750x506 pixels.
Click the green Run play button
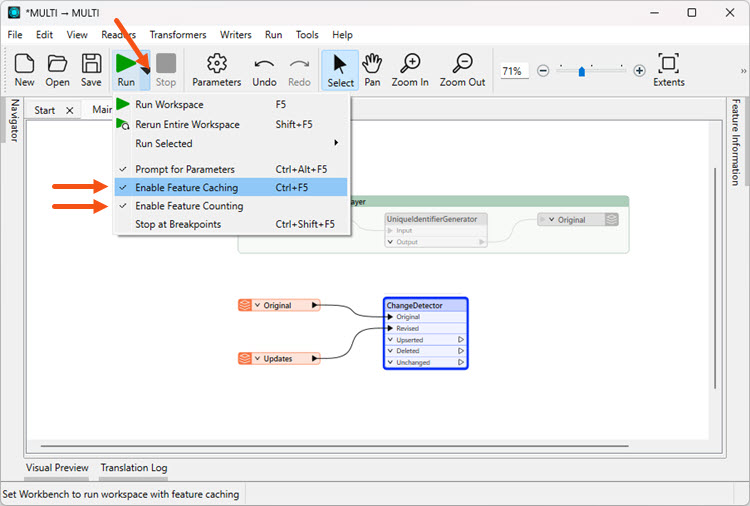126,63
